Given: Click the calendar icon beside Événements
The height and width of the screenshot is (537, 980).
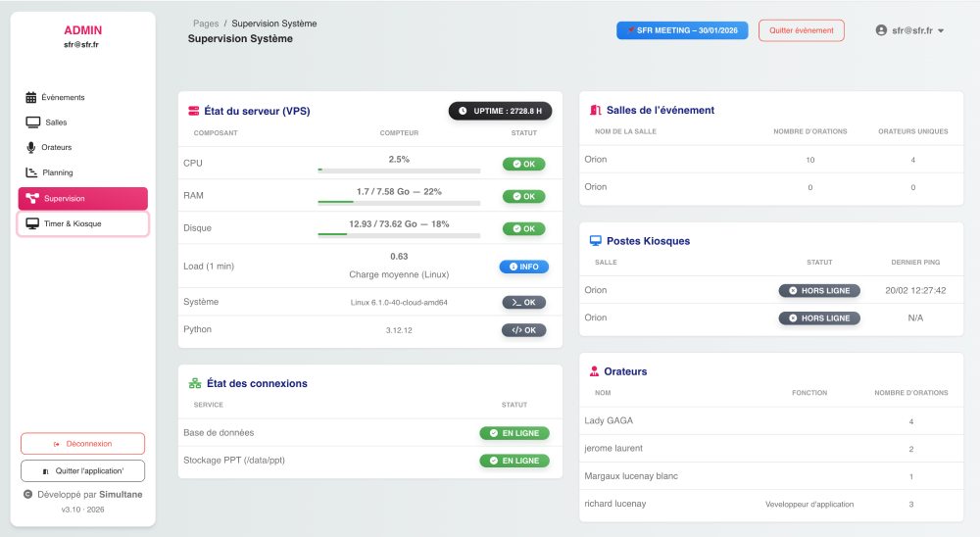Looking at the screenshot, I should pos(30,98).
